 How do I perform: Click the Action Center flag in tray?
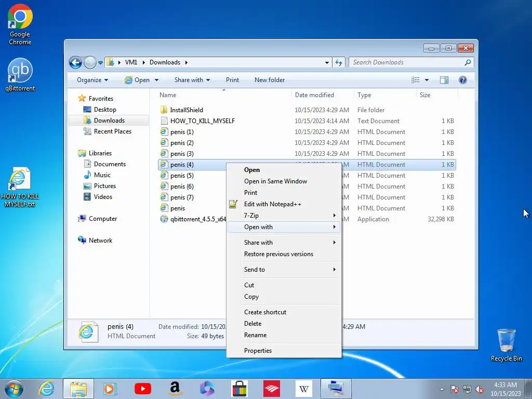tap(455, 390)
